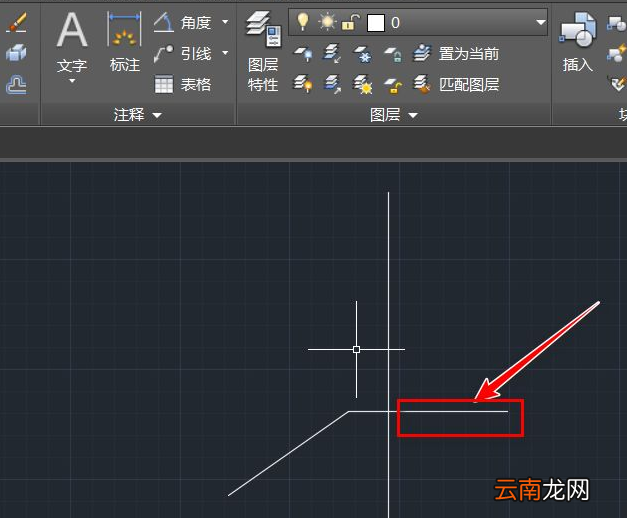Turn all layers on icon

point(304,84)
